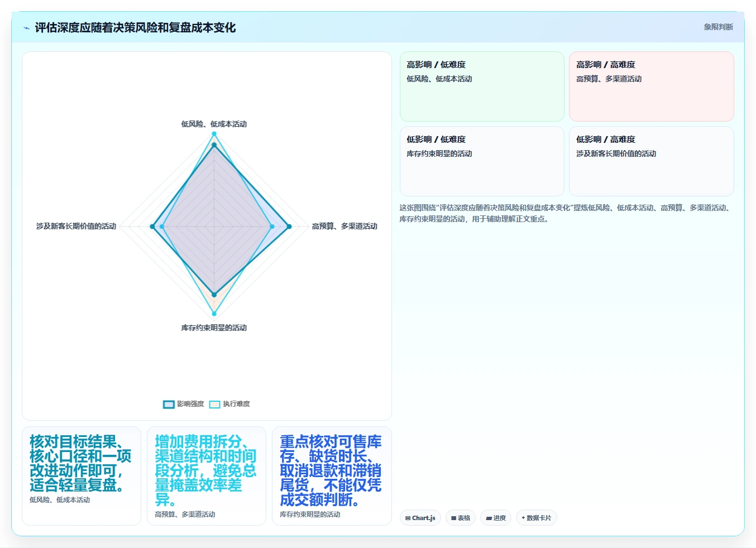Click the 进度 chip label
The height and width of the screenshot is (548, 756).
500,518
